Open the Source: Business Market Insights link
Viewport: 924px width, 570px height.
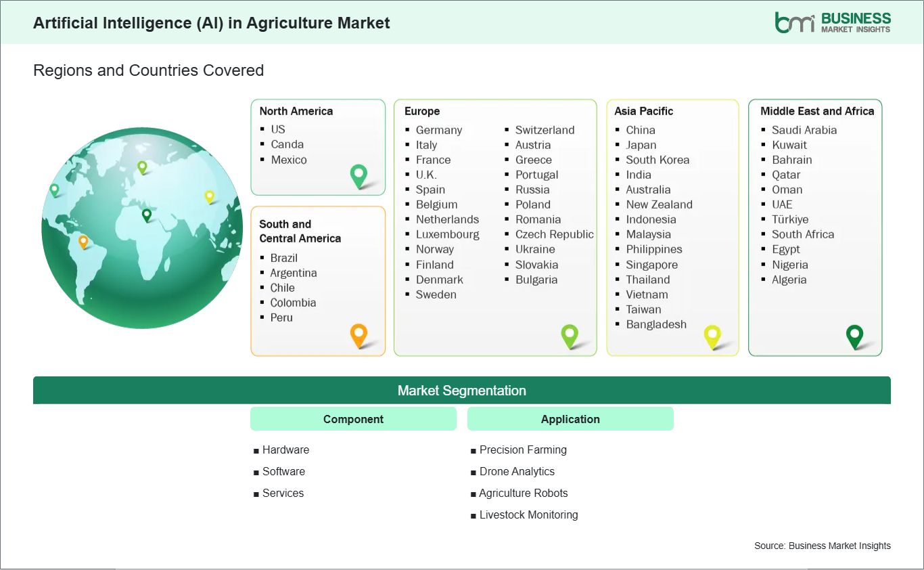tap(822, 546)
